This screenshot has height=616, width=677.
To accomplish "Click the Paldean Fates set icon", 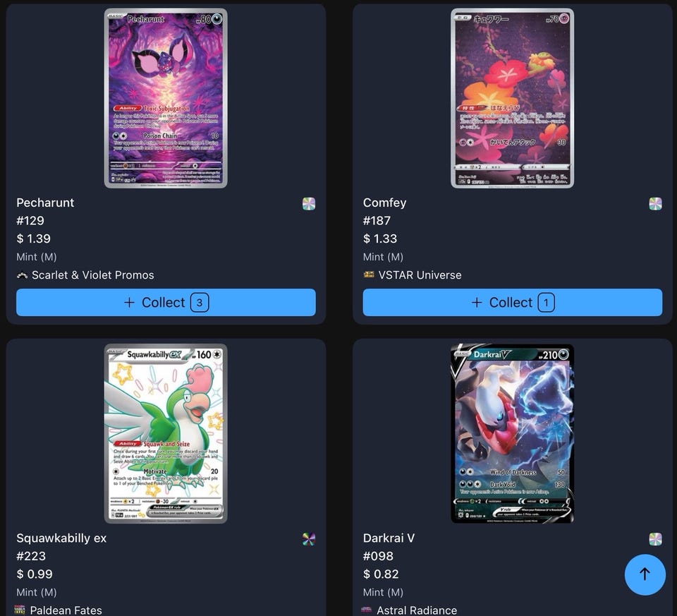I will [x=20, y=610].
